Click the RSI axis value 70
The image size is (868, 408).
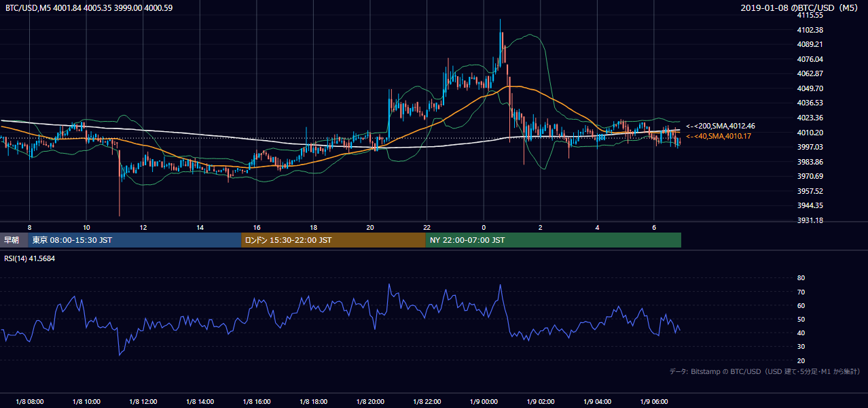pos(801,292)
